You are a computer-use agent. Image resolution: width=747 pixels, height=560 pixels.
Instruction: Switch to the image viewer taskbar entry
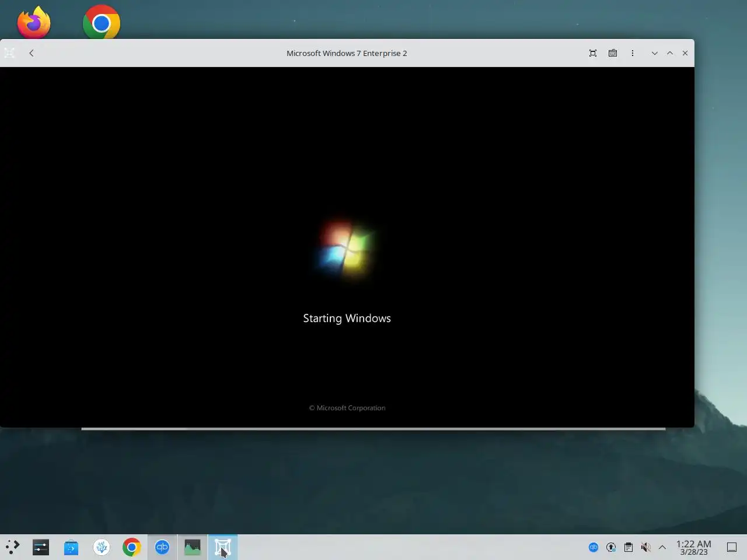click(x=193, y=547)
